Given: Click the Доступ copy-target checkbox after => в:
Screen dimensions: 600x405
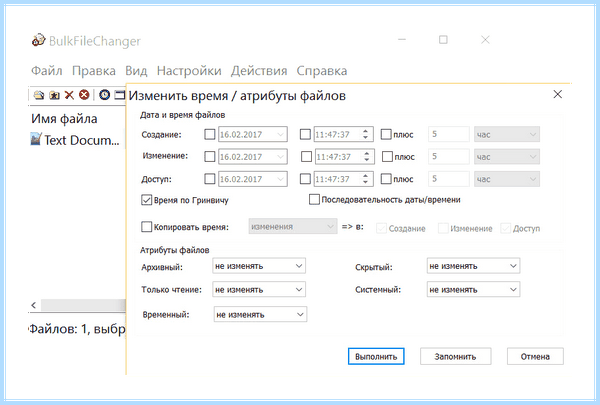Looking at the screenshot, I should (505, 229).
